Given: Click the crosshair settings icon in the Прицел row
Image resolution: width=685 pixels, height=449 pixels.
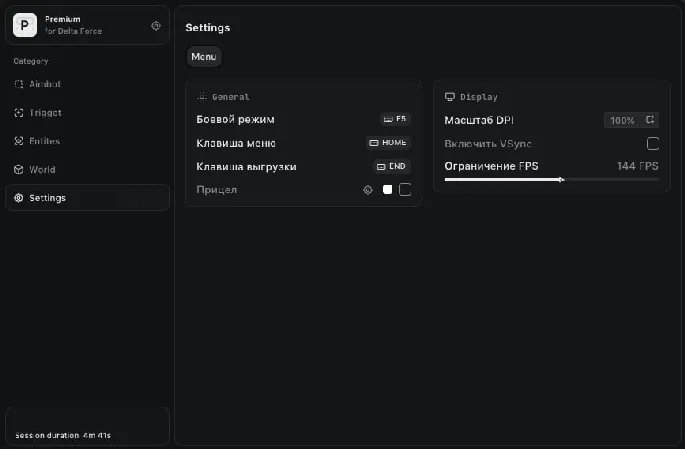Looking at the screenshot, I should [367, 189].
